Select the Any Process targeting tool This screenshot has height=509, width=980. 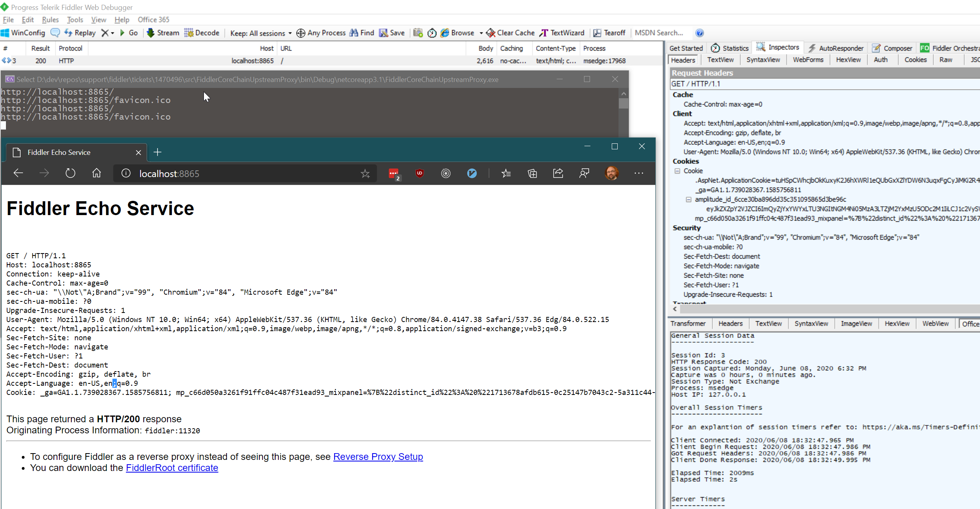pos(321,33)
